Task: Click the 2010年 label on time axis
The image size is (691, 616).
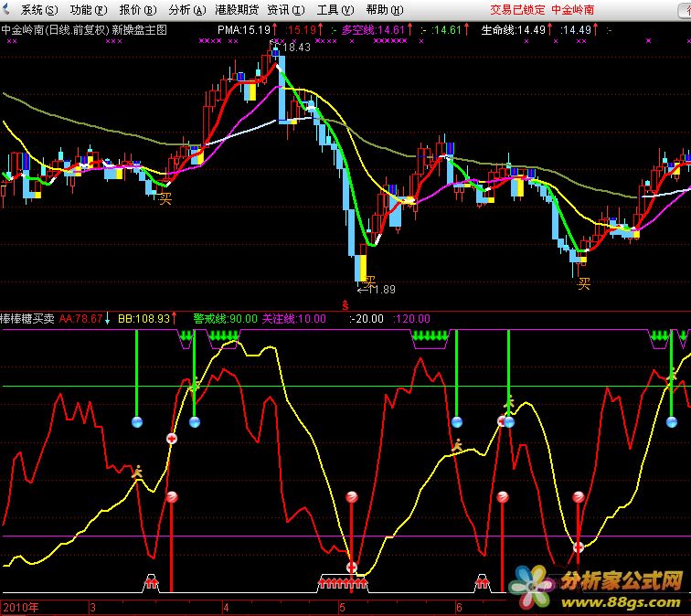Action: coord(20,607)
